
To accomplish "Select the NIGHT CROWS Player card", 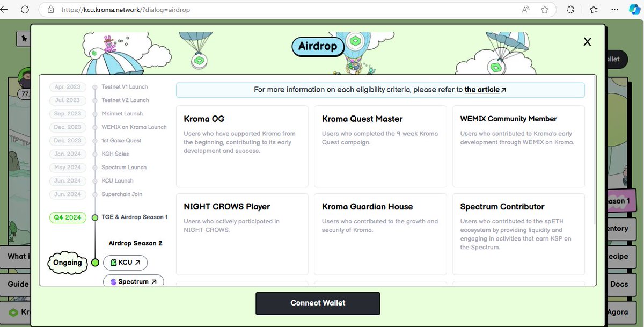I will [242, 234].
